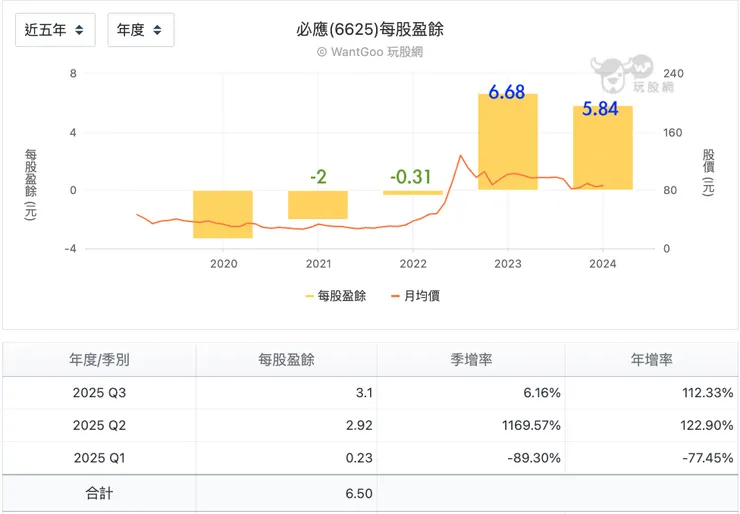Viewport: 740px width, 514px height.
Task: Click the 160 right axis value
Action: click(673, 133)
